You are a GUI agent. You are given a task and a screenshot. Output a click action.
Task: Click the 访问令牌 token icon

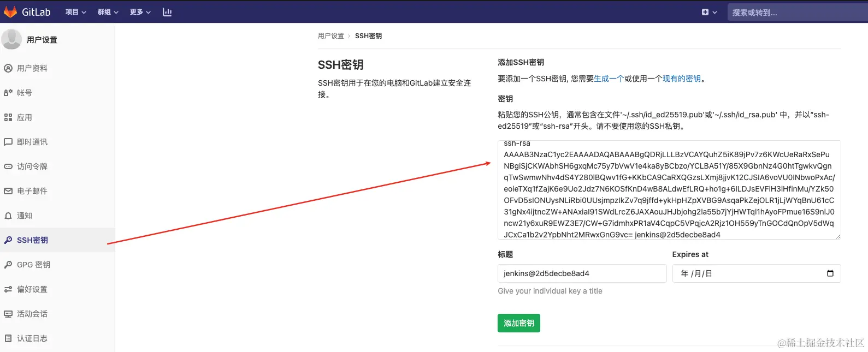[8, 166]
